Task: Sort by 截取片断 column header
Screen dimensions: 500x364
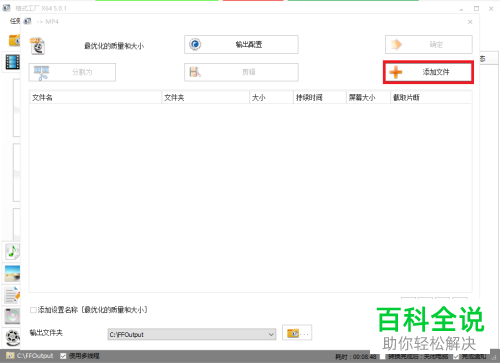Action: tap(431, 97)
